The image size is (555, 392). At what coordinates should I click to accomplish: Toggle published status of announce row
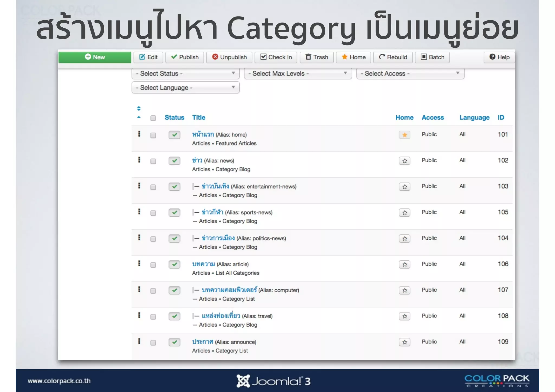tap(174, 342)
